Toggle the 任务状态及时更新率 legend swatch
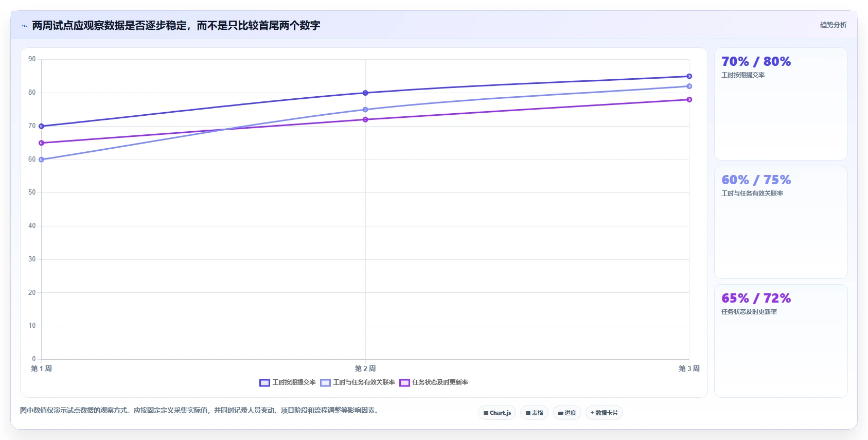Viewport: 868px width, 440px height. 404,382
